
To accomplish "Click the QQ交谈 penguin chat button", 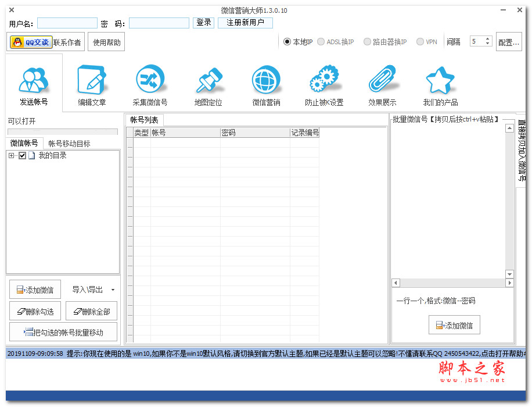I will tap(31, 42).
